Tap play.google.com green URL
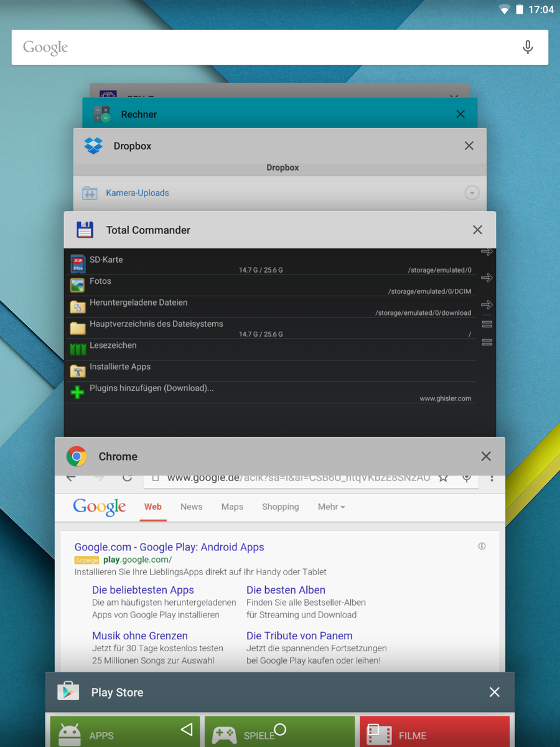 click(138, 560)
